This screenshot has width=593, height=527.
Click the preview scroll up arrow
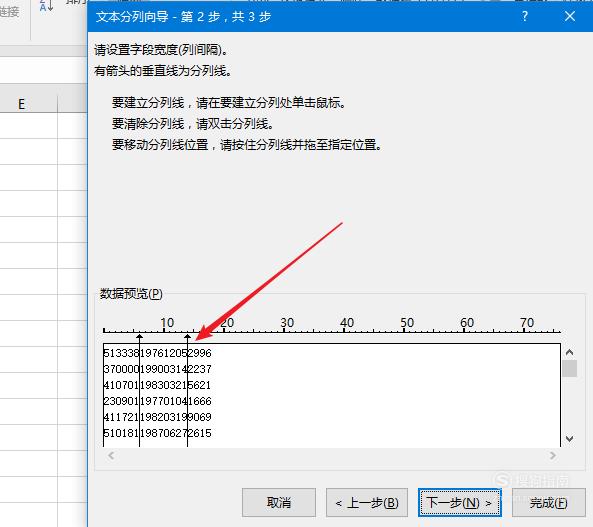point(570,352)
